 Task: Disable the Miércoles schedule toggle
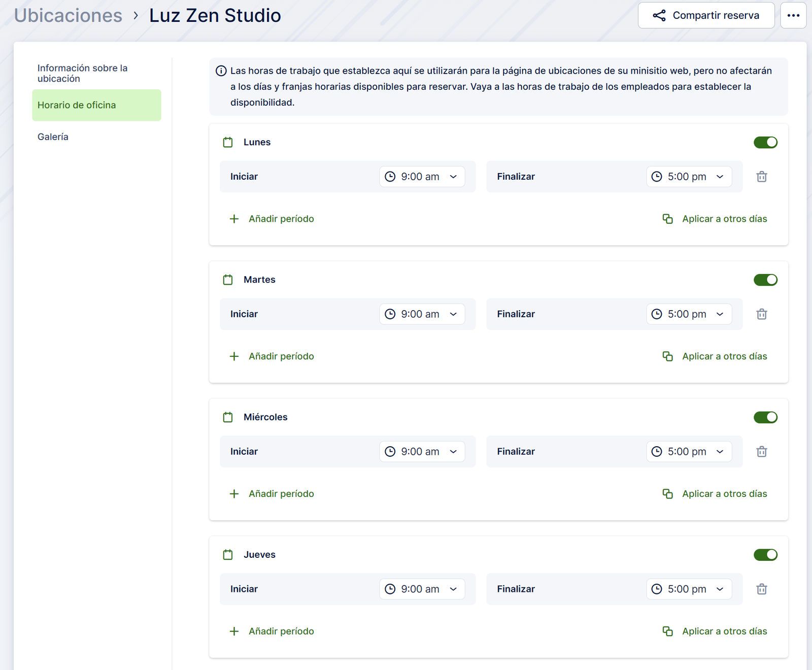(765, 417)
